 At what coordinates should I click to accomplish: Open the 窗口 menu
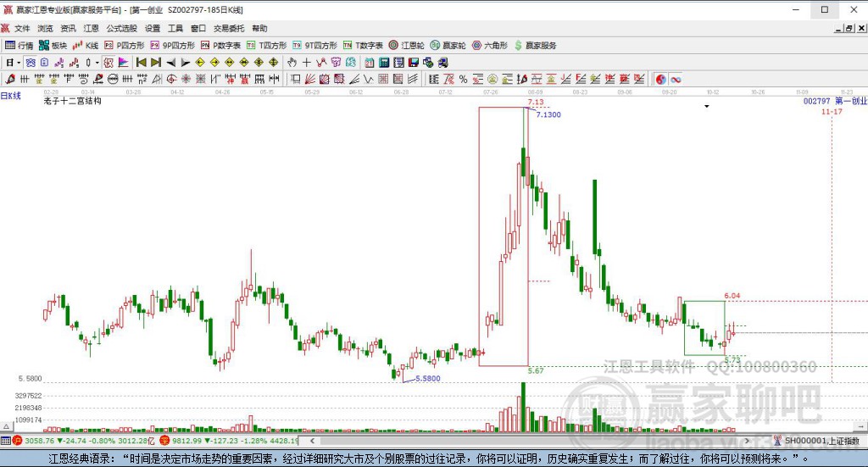198,28
